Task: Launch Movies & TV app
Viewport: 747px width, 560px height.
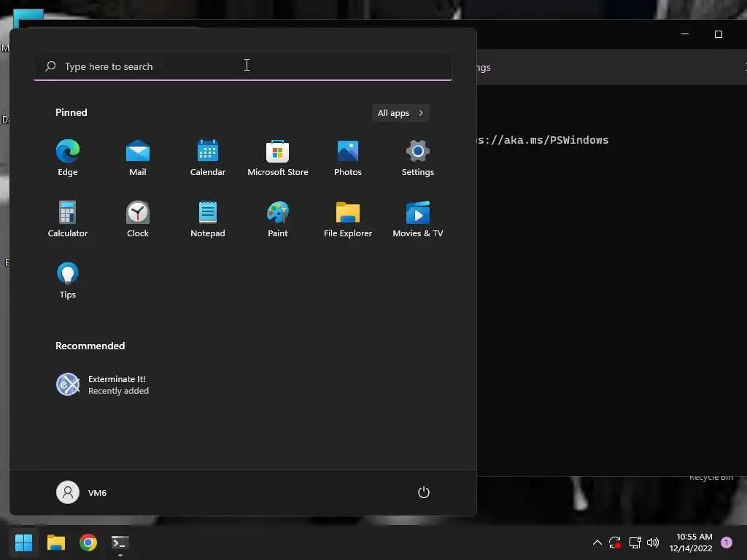Action: 418,219
